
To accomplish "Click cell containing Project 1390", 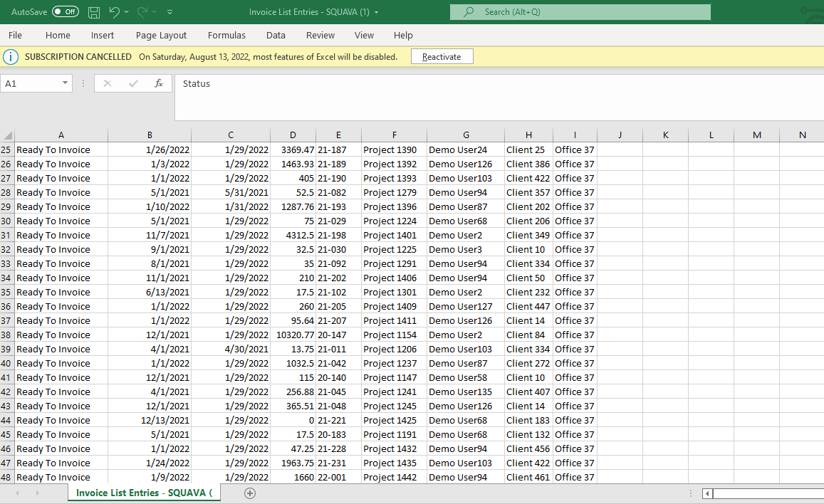I will (394, 149).
